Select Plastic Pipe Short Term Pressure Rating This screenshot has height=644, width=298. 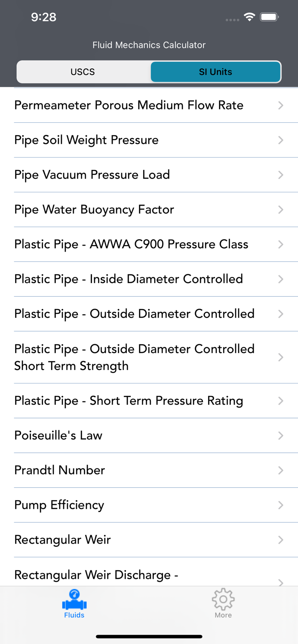click(128, 401)
